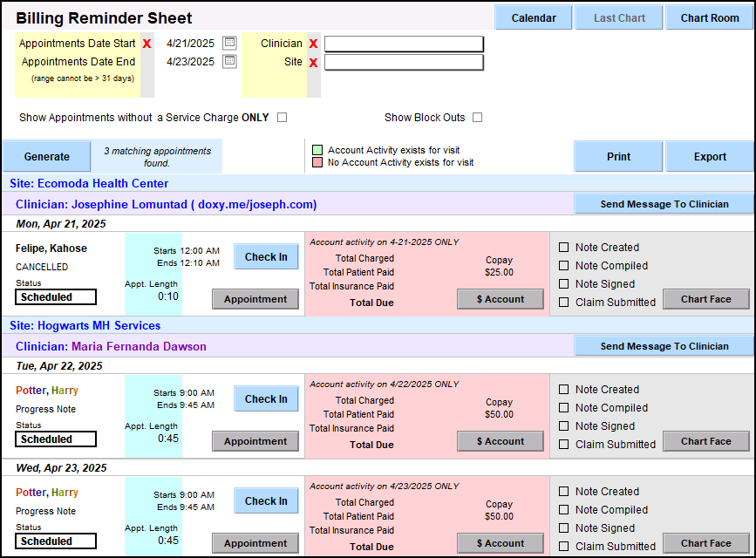Go to the Chart Room
This screenshot has height=558, width=756.
coord(710,17)
